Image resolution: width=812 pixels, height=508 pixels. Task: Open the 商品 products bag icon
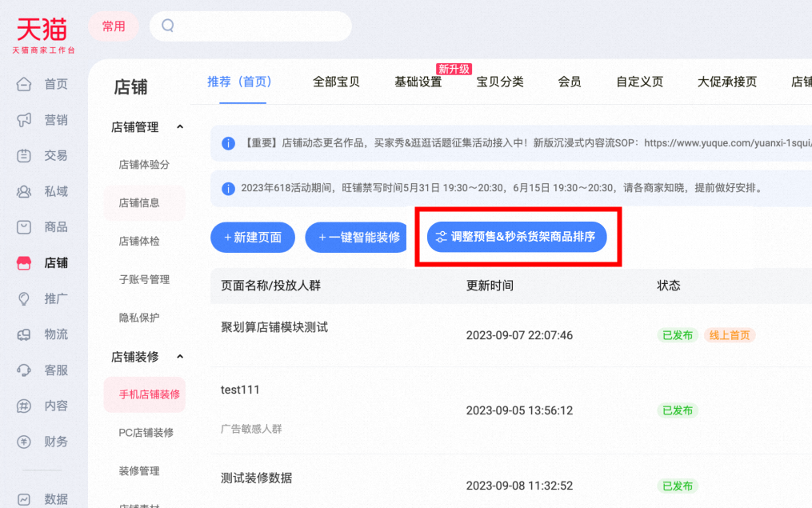point(24,227)
